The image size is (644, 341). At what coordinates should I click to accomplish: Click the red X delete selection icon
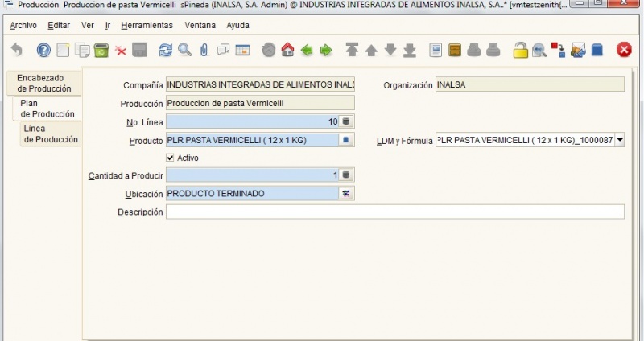(120, 51)
